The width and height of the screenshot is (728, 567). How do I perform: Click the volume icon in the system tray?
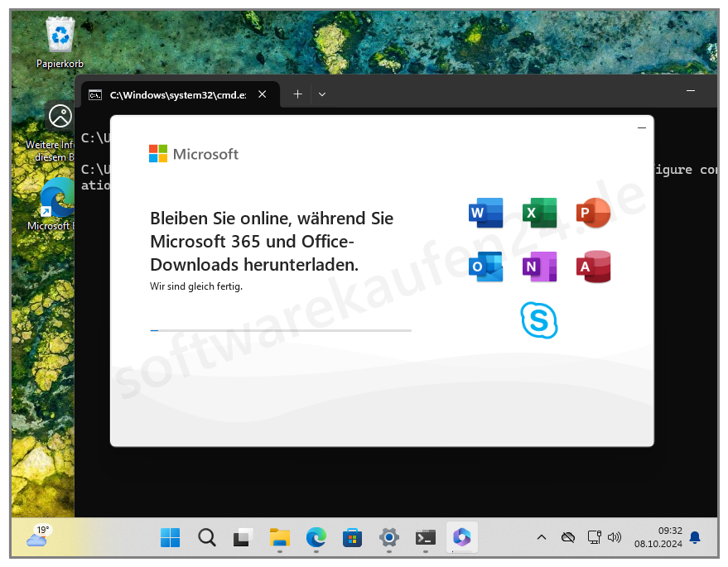[614, 537]
